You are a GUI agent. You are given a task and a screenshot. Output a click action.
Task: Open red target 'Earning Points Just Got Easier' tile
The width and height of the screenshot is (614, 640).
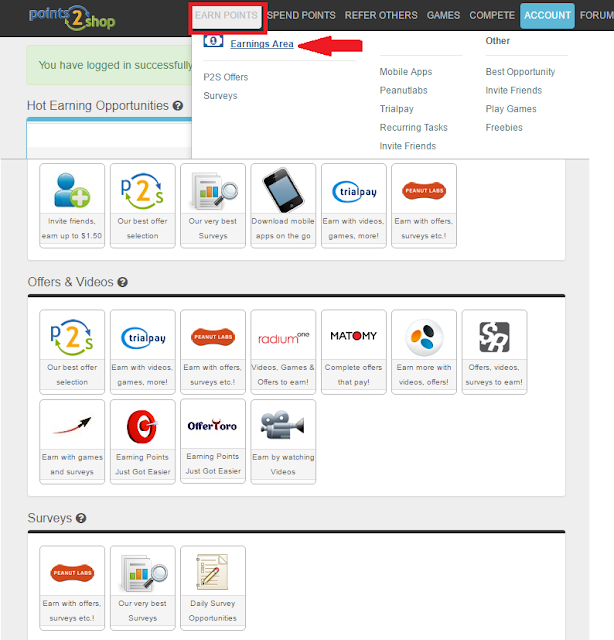tap(142, 442)
